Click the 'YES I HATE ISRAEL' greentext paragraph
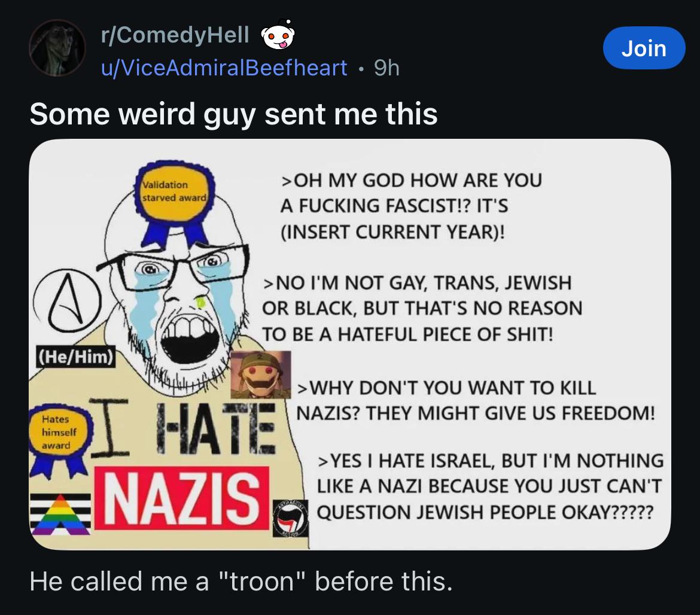The image size is (700, 615). click(488, 487)
